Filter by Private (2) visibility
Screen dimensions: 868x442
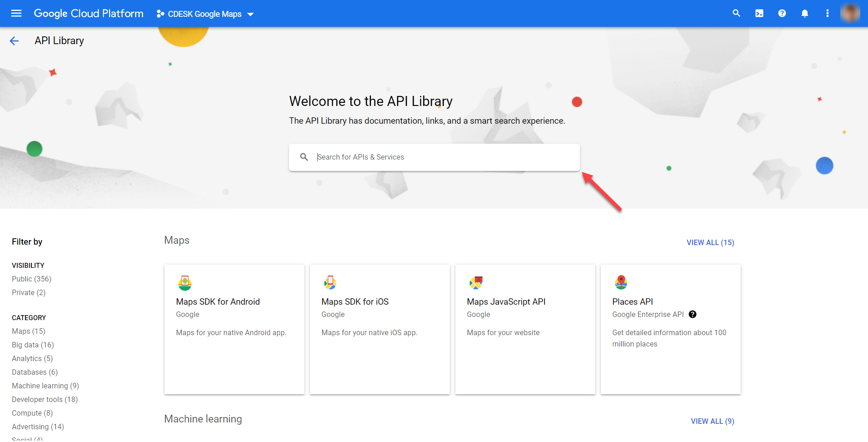point(29,292)
